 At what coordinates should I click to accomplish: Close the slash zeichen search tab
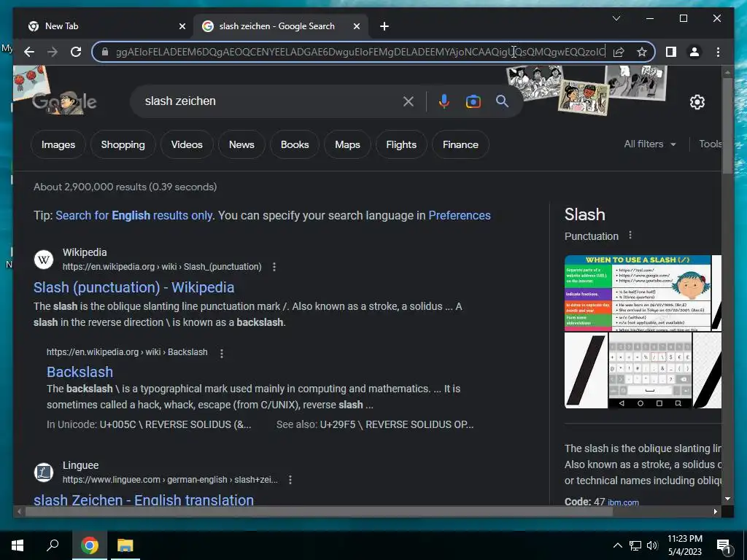coord(356,27)
